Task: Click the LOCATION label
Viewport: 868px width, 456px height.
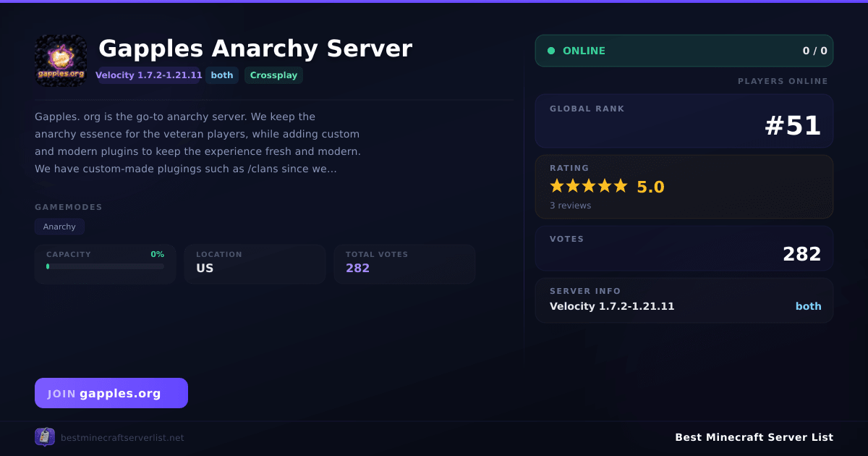Action: (219, 254)
